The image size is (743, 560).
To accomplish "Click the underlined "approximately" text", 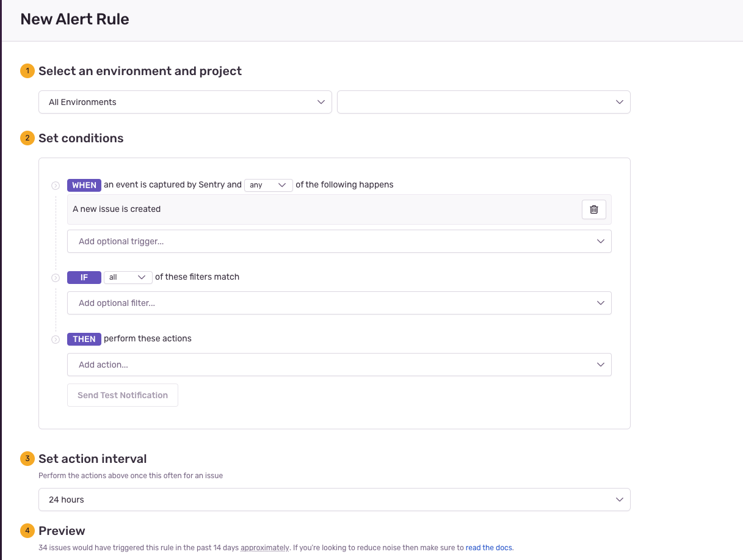I will coord(265,548).
